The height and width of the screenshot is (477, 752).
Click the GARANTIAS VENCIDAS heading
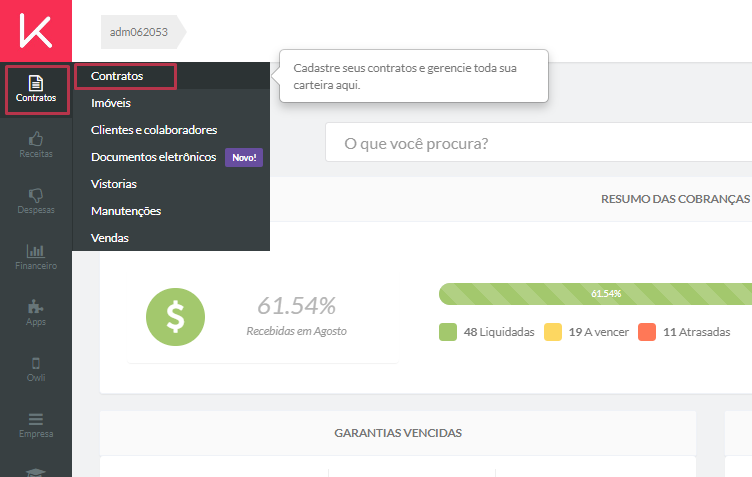point(398,433)
